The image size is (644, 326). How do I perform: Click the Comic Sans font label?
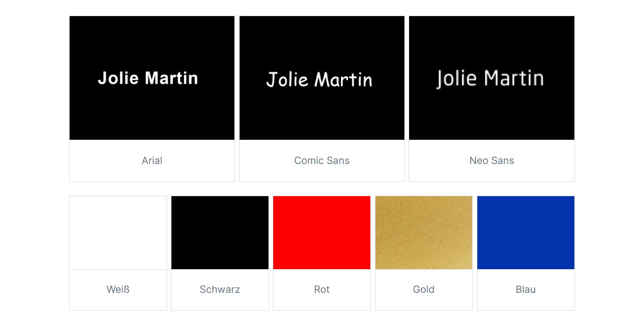click(x=322, y=161)
